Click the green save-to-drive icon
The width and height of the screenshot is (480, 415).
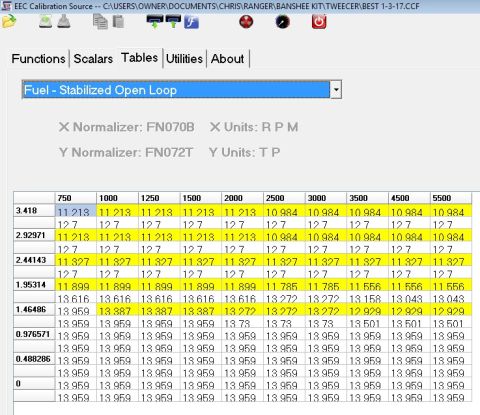coord(45,22)
